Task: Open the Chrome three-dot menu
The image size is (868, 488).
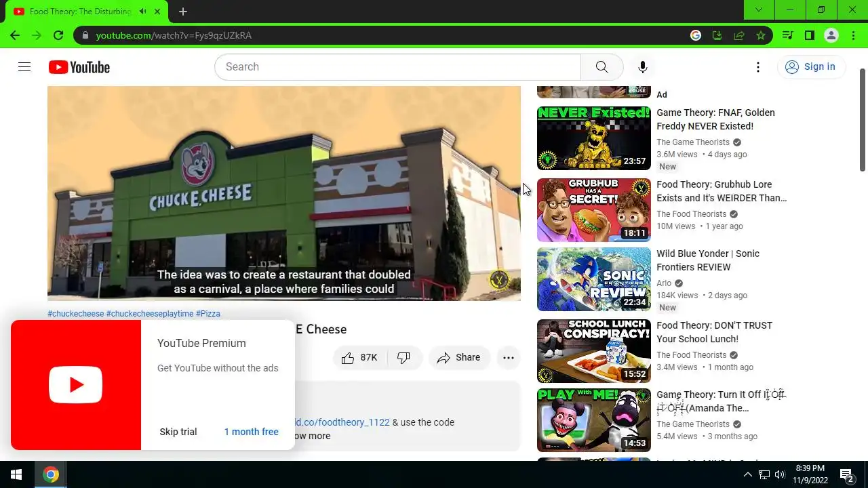Action: pos(852,35)
